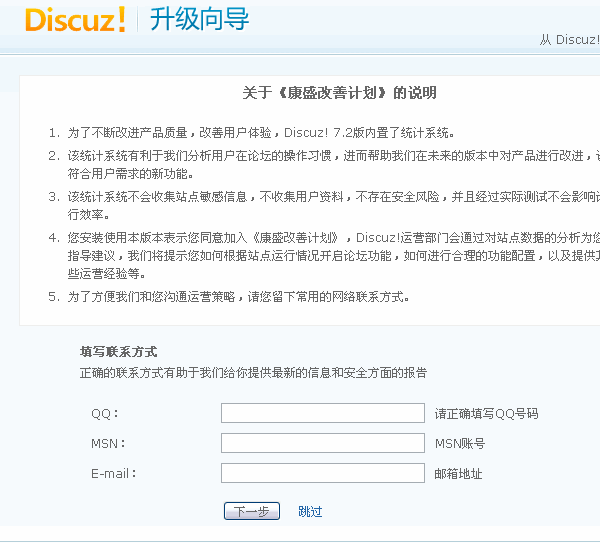This screenshot has width=600, height=543.
Task: Click the Discuz! logo
Action: (75, 20)
